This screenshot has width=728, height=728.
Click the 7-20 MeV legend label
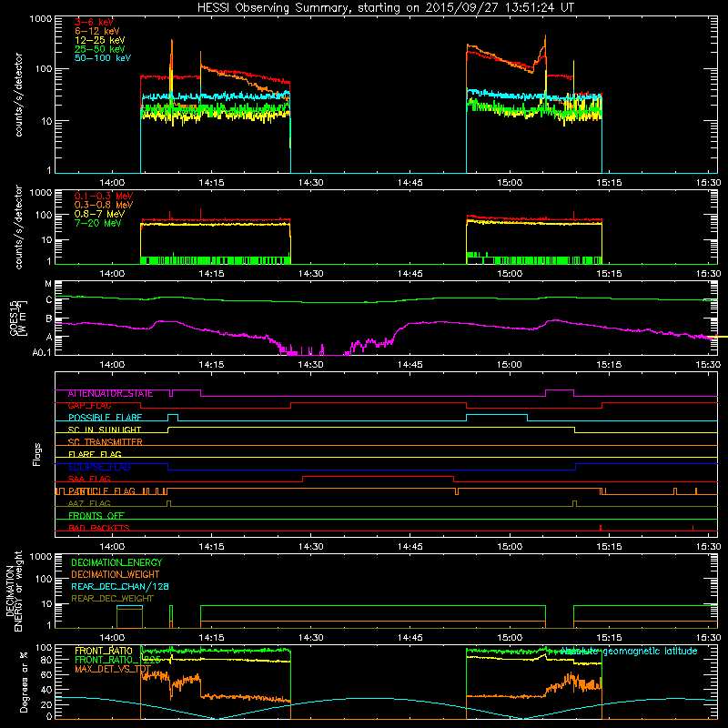98,223
